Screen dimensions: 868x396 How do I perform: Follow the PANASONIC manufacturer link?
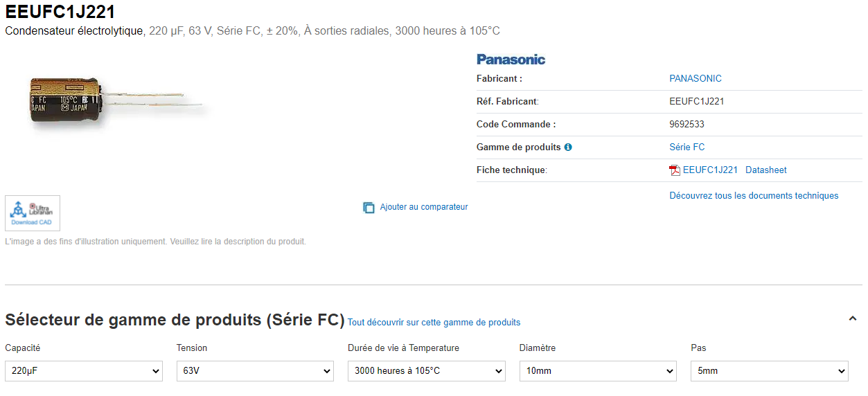tap(695, 79)
